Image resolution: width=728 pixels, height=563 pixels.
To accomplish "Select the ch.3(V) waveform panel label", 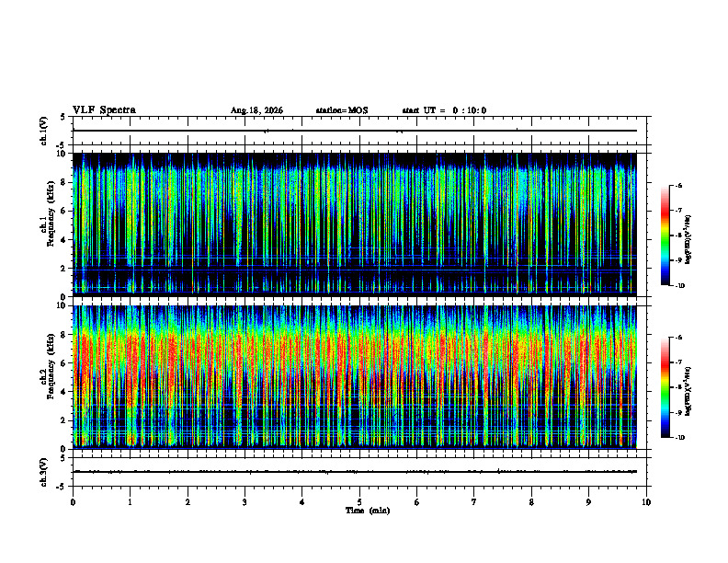I will 44,472.
